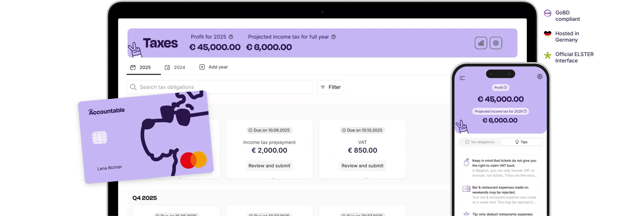The height and width of the screenshot is (216, 644).
Task: Click the wallet icon beside bar & restaurant tip
Action: 466,189
